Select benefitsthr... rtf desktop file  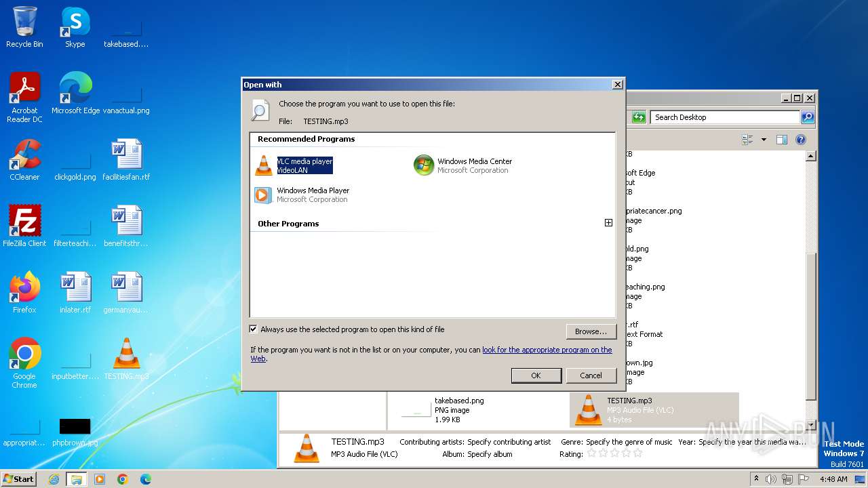[127, 226]
